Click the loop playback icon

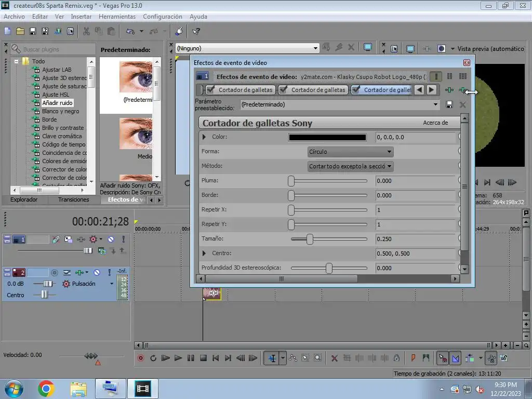(x=153, y=358)
